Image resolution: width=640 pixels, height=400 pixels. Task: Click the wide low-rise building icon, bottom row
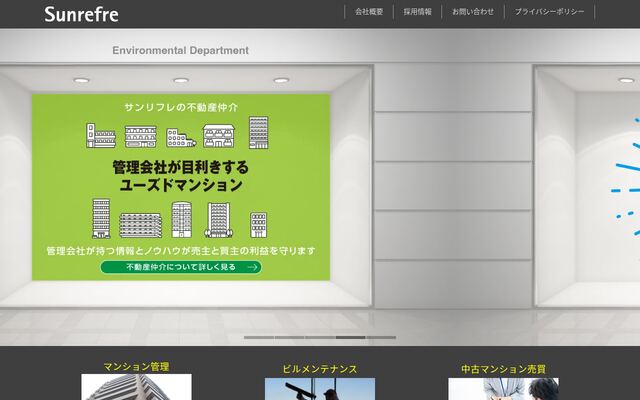click(x=140, y=225)
